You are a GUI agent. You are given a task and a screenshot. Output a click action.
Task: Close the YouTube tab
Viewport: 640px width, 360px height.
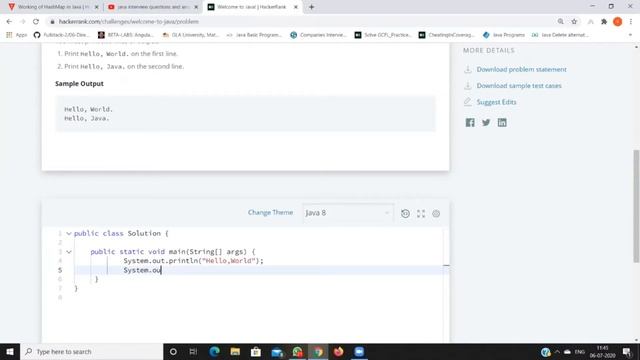[196, 7]
